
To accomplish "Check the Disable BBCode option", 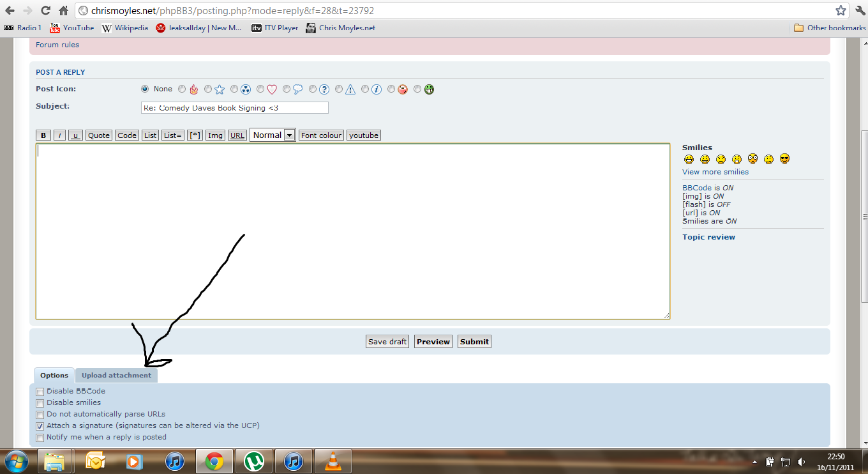I will tap(40, 392).
